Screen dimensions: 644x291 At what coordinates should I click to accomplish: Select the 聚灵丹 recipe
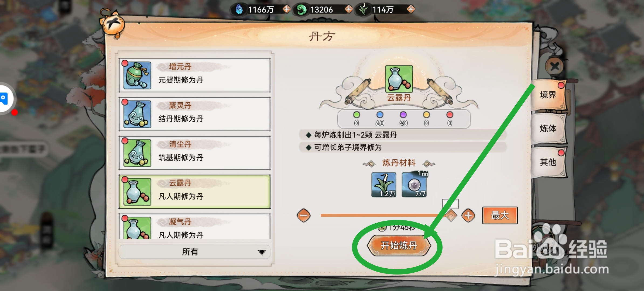(x=194, y=114)
